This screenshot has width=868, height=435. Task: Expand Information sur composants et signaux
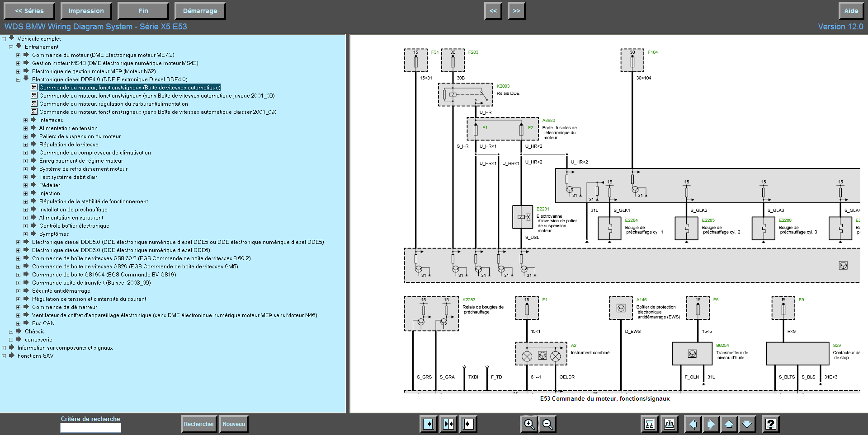pos(4,348)
